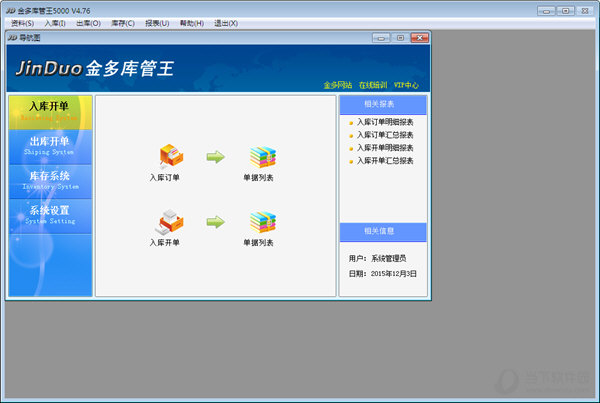Open 单据列表 icon next to 入库订单
The width and height of the screenshot is (600, 403).
point(262,157)
